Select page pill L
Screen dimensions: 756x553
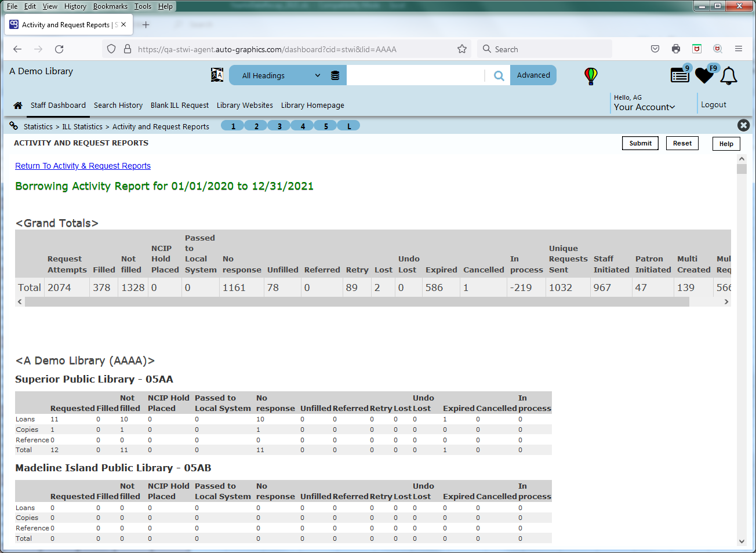point(349,126)
